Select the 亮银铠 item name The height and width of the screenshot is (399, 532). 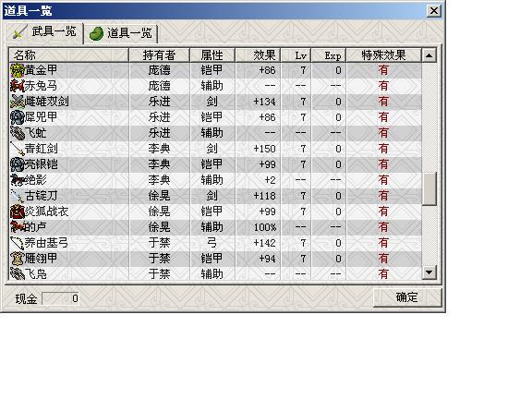(x=41, y=164)
